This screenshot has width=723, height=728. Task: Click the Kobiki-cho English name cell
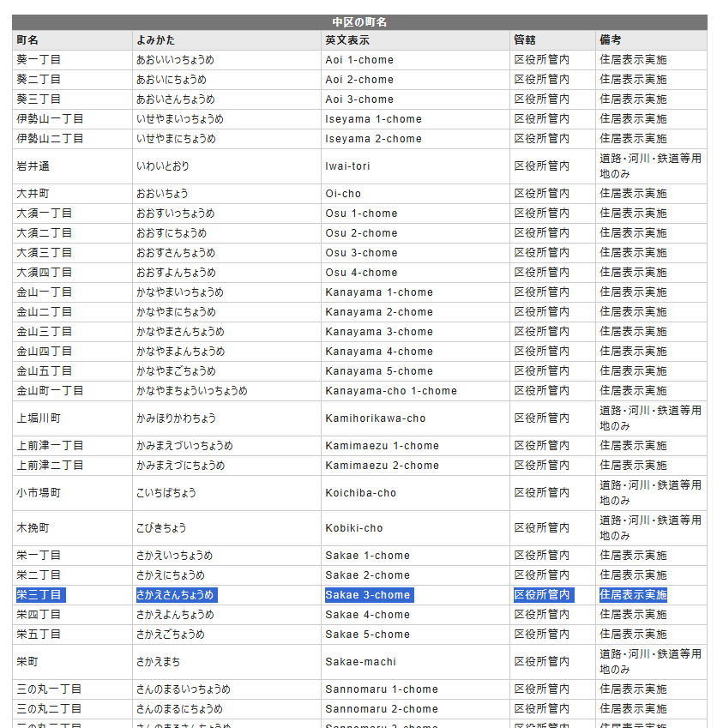354,528
